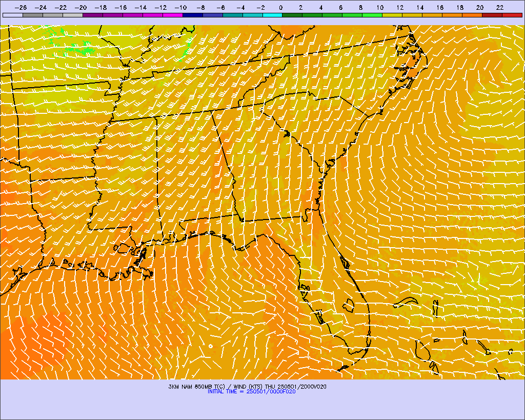The image size is (525, 420).
Task: Click the "14" scale label
Action: click(x=420, y=8)
